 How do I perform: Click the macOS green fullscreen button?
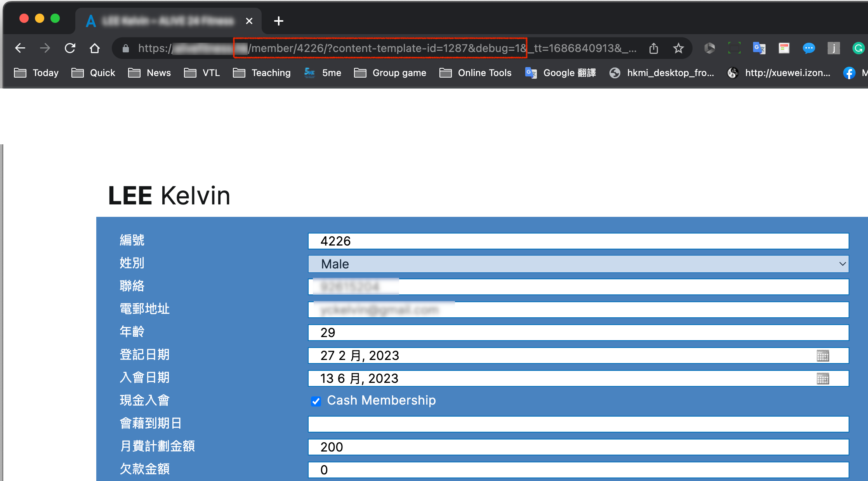click(x=55, y=18)
